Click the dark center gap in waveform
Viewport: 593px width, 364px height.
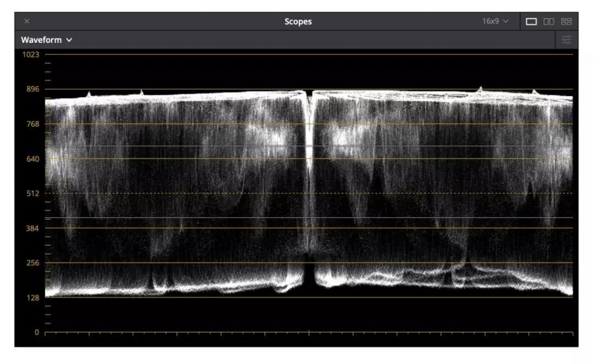[309, 278]
